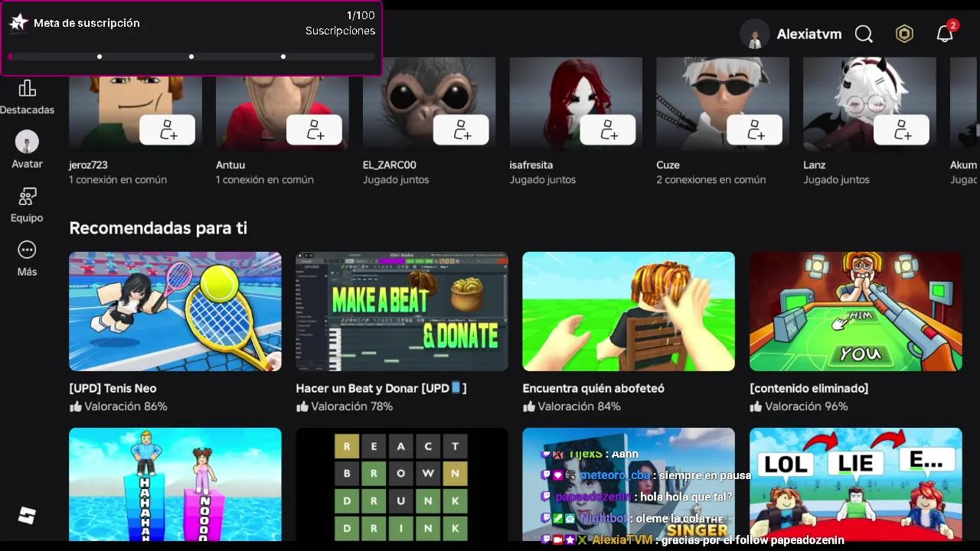Click the Valoración 96% rating
The width and height of the screenshot is (980, 551).
coord(799,406)
